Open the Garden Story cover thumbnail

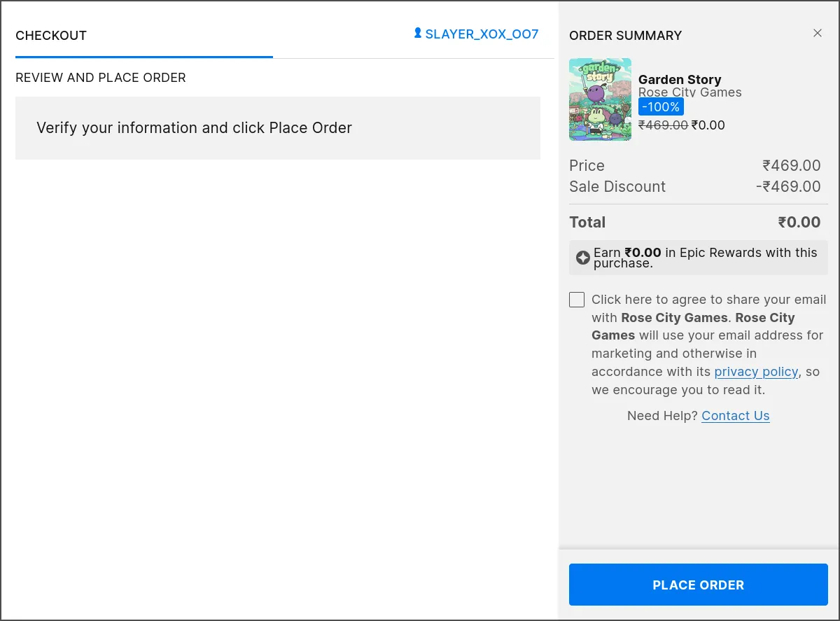600,99
